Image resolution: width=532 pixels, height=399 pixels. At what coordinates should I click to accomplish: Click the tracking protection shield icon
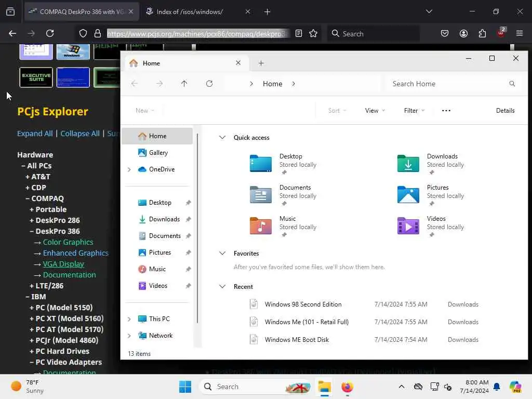(83, 33)
